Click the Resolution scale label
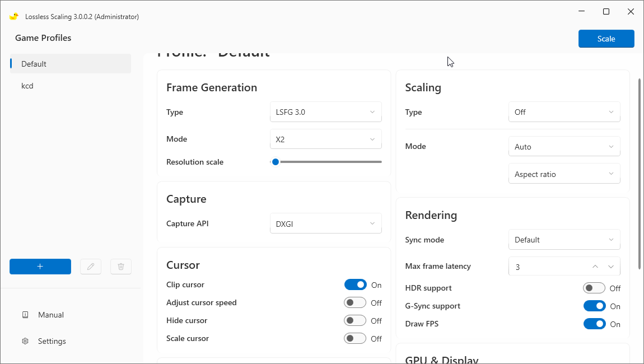 pyautogui.click(x=195, y=162)
